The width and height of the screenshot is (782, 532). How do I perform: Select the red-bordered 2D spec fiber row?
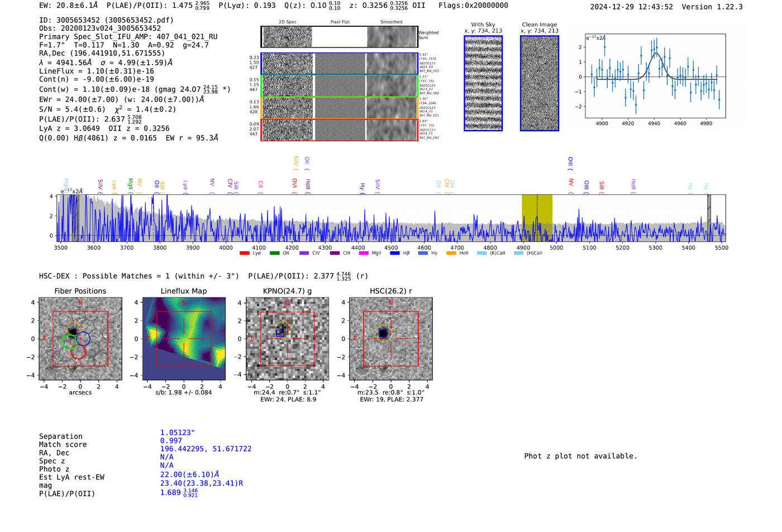(x=339, y=130)
